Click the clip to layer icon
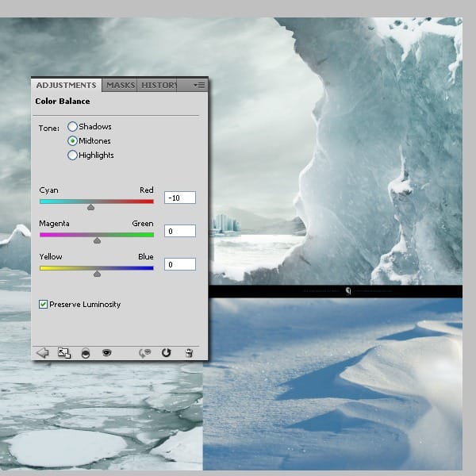 [86, 352]
